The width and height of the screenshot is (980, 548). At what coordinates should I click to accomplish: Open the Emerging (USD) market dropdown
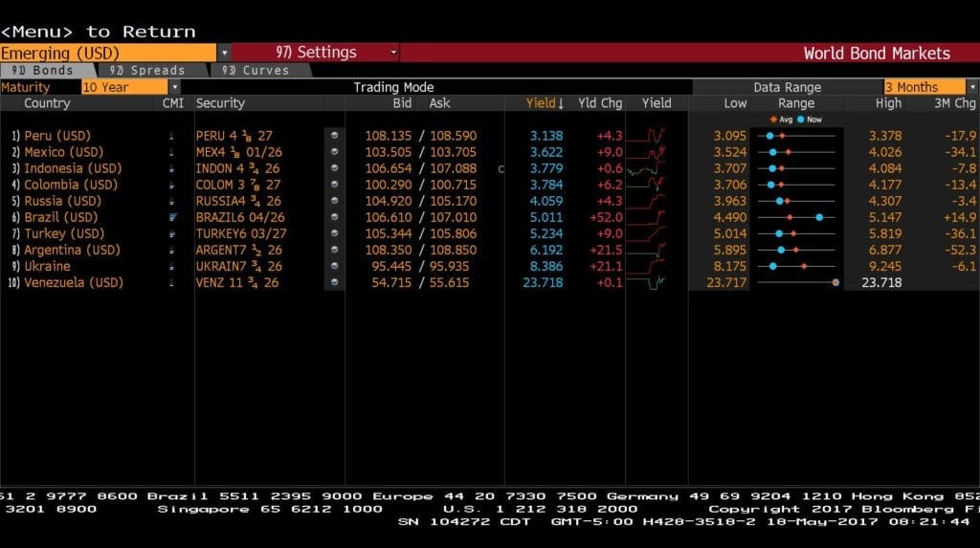[108, 53]
